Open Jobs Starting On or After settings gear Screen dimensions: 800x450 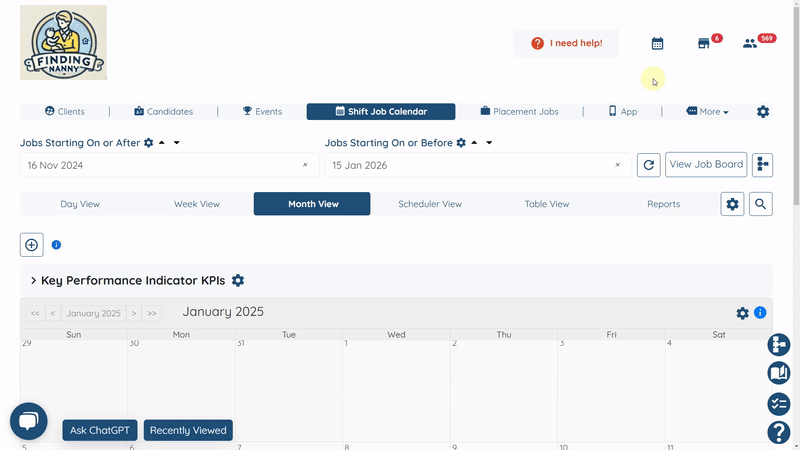[x=148, y=143]
